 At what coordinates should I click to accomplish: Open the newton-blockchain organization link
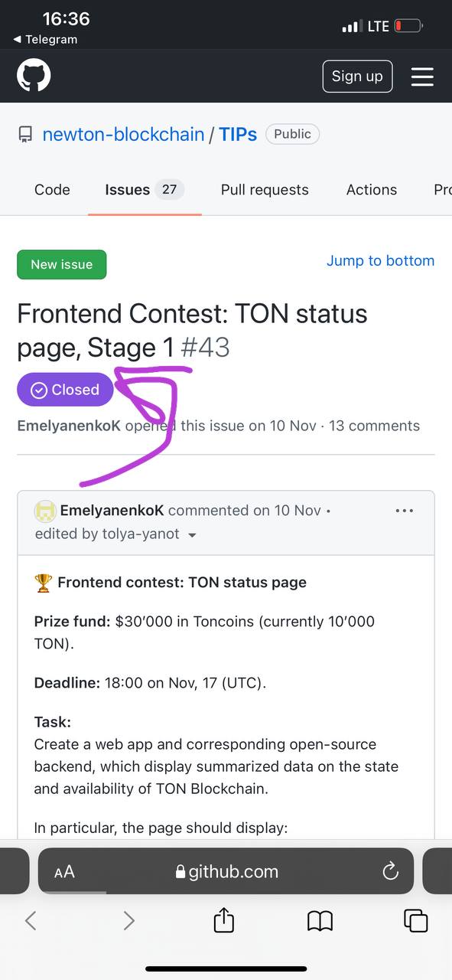click(123, 135)
